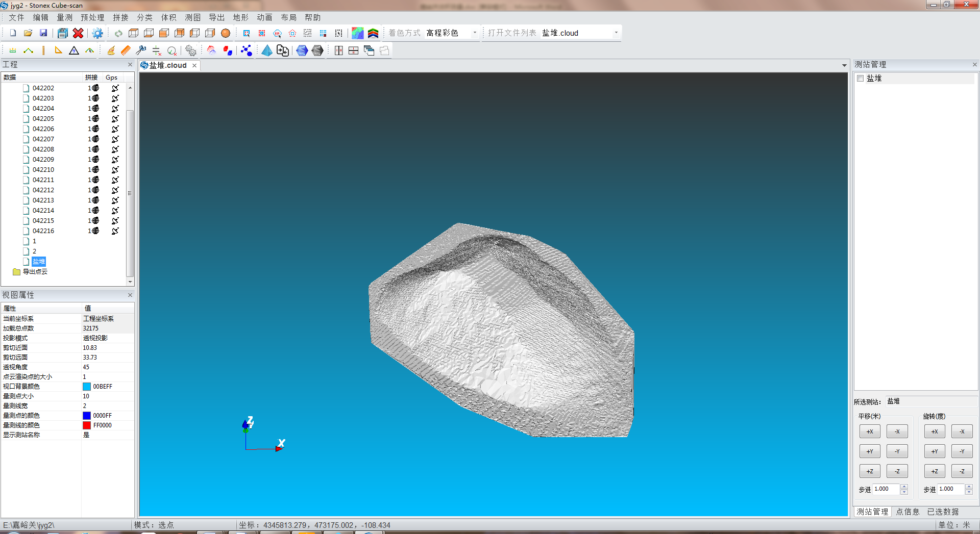Viewport: 980px width, 534px height.
Task: Click the 视口背景颜色 color swatch
Action: 87,387
